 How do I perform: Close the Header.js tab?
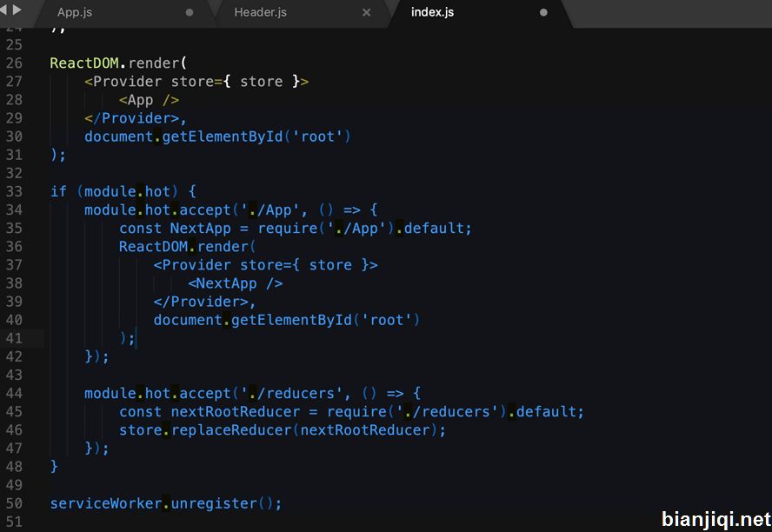(366, 12)
